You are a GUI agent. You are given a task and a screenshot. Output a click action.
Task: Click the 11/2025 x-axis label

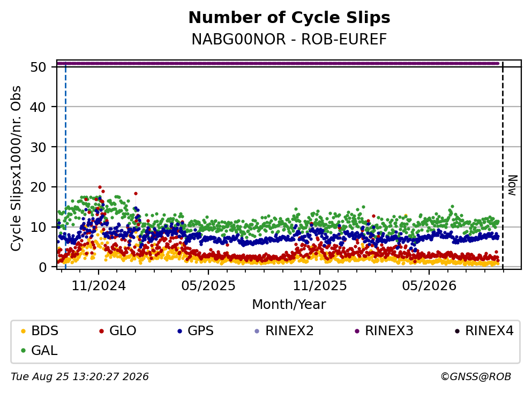(x=320, y=286)
